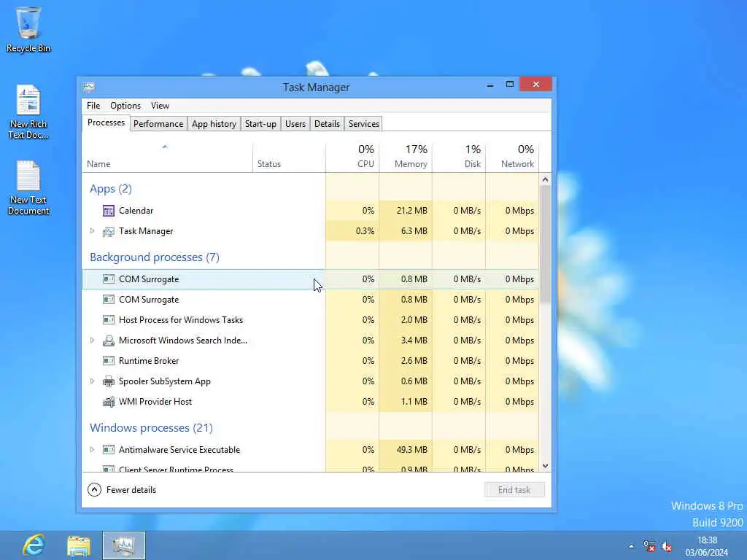Screen dimensions: 747x560
Task: Expand the Microsoft Windows Search Indexer group
Action: (93, 341)
